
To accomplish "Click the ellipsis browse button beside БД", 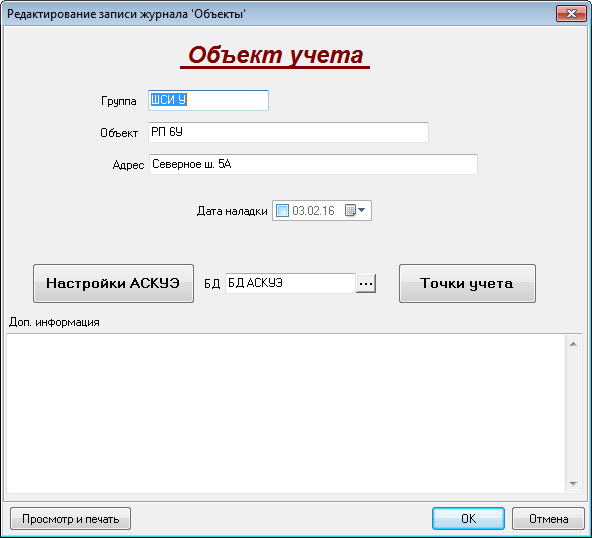I will click(366, 284).
